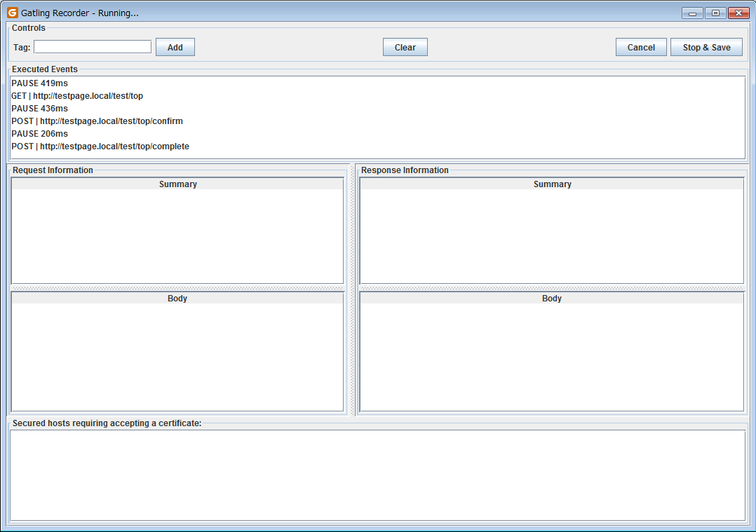Click the Response Information Summary header

pos(552,184)
